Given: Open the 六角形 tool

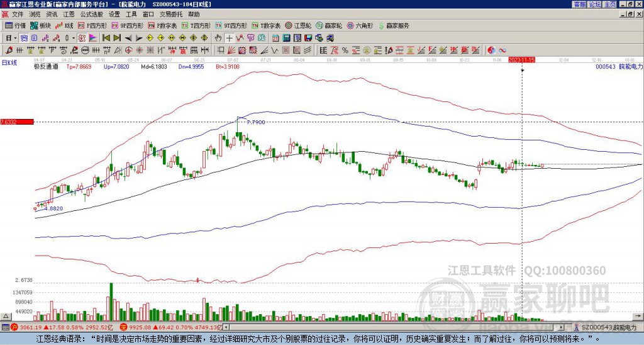Looking at the screenshot, I should click(x=360, y=25).
